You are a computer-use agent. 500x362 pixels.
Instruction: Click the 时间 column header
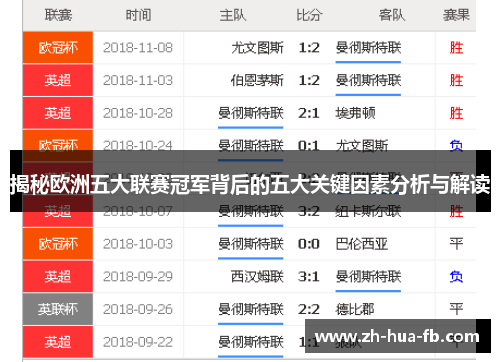click(138, 15)
